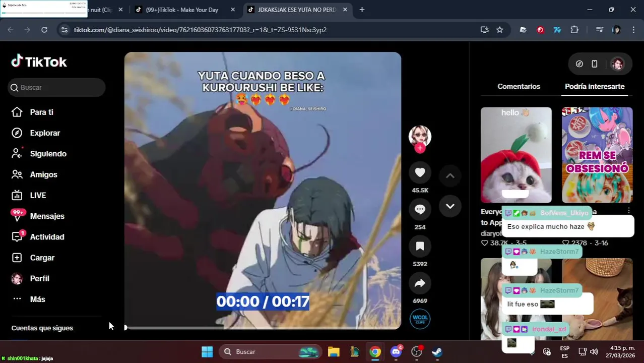This screenshot has height=363, width=644.
Task: Open the Chrome extensions puzzle icon
Action: coord(574,30)
